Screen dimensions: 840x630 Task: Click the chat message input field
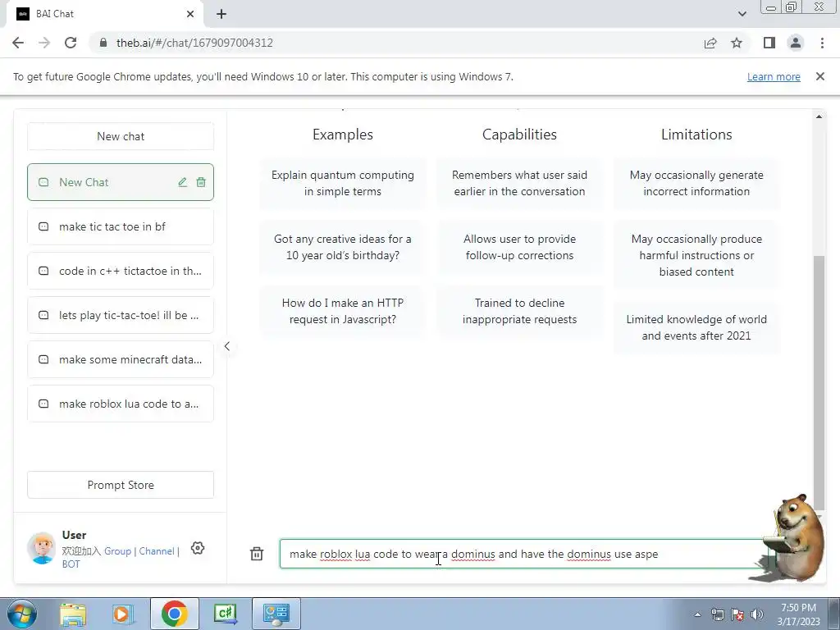pyautogui.click(x=524, y=554)
